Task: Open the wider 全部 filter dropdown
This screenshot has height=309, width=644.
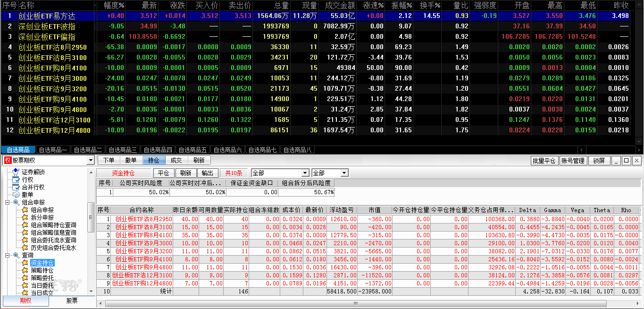Action: point(305,173)
